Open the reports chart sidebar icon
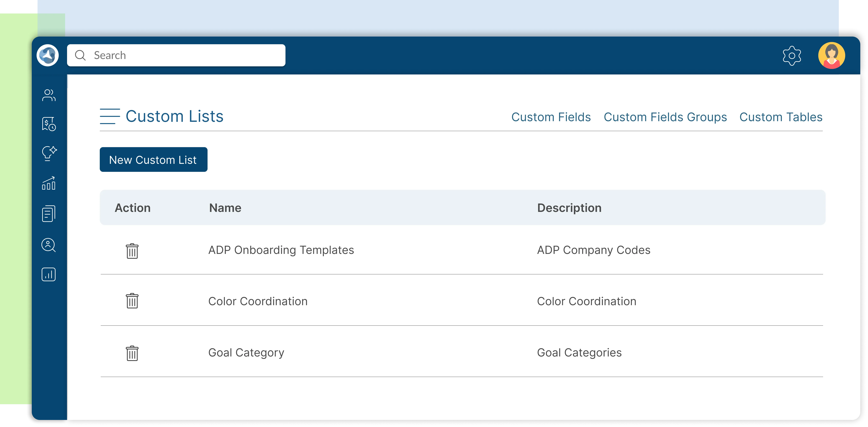Viewport: 868px width, 427px height. 49,274
